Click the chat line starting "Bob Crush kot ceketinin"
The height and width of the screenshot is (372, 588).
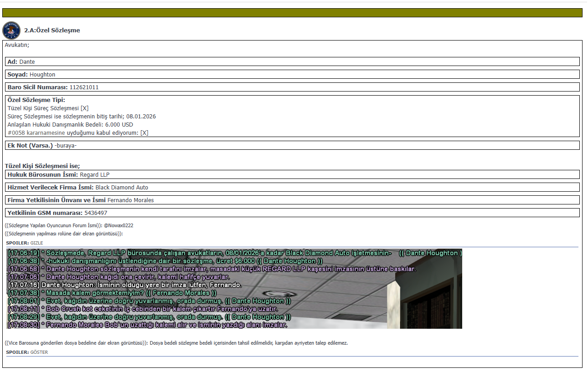click(142, 309)
